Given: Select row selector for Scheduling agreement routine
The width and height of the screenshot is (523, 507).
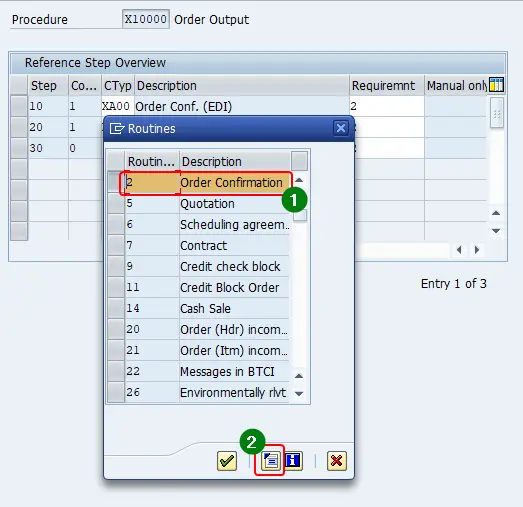Looking at the screenshot, I should click(x=116, y=224).
